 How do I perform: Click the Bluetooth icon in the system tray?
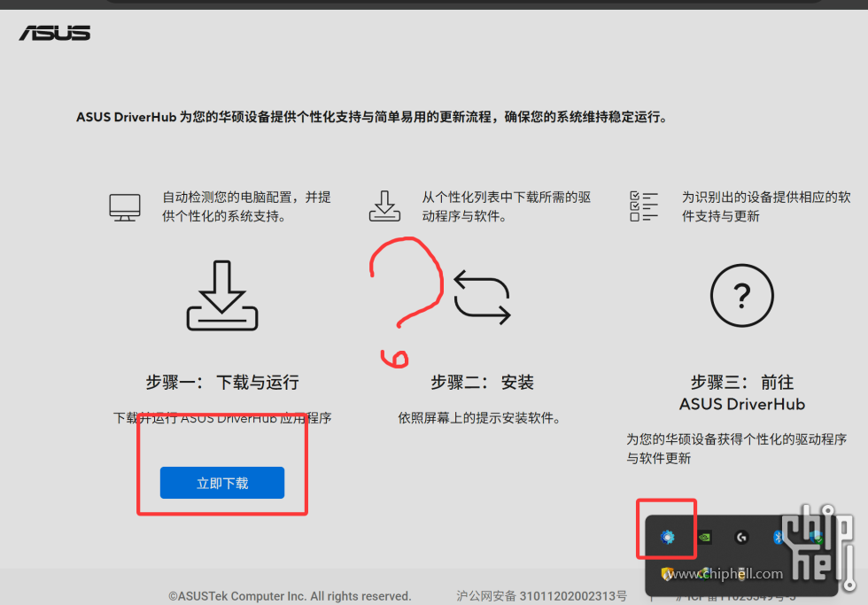tap(777, 537)
